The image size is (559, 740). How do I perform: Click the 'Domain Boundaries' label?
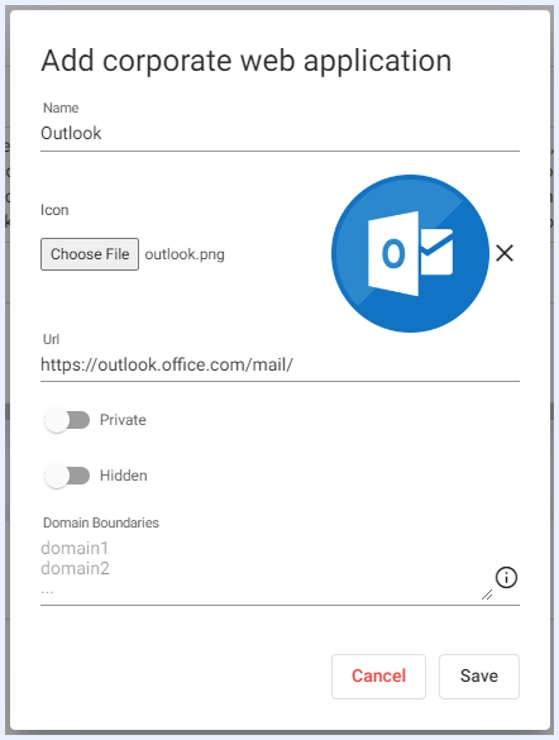[101, 523]
